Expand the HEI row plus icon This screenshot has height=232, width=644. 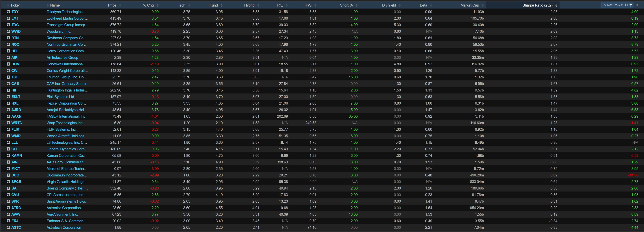(x=8, y=51)
